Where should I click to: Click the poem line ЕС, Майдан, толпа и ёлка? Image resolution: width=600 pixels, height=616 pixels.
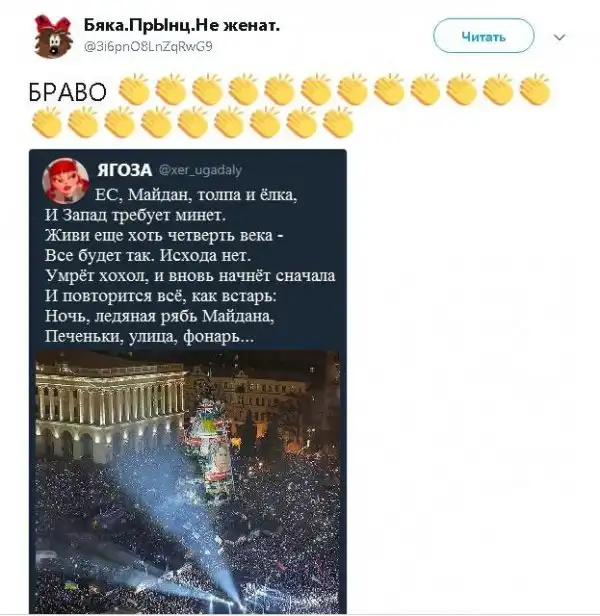pyautogui.click(x=196, y=194)
